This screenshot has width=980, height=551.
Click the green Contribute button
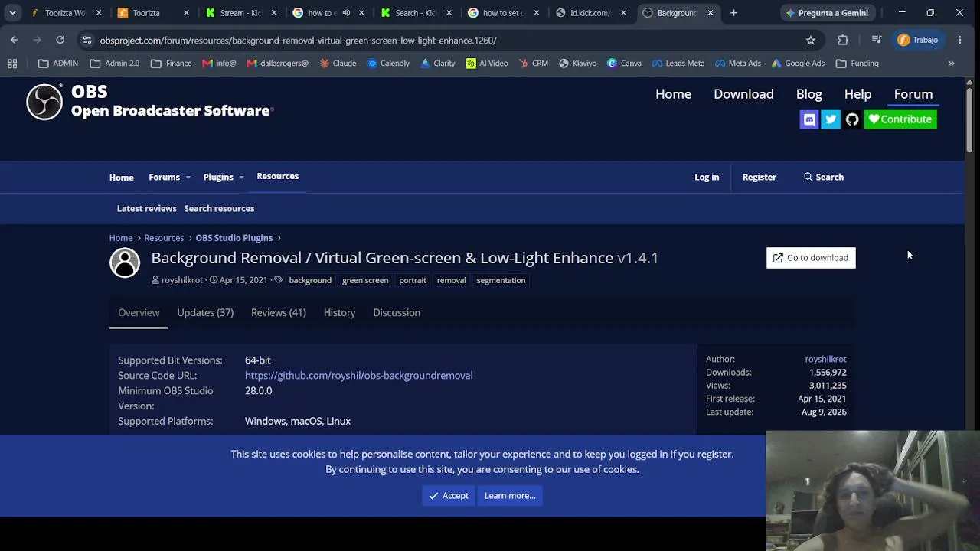point(900,119)
